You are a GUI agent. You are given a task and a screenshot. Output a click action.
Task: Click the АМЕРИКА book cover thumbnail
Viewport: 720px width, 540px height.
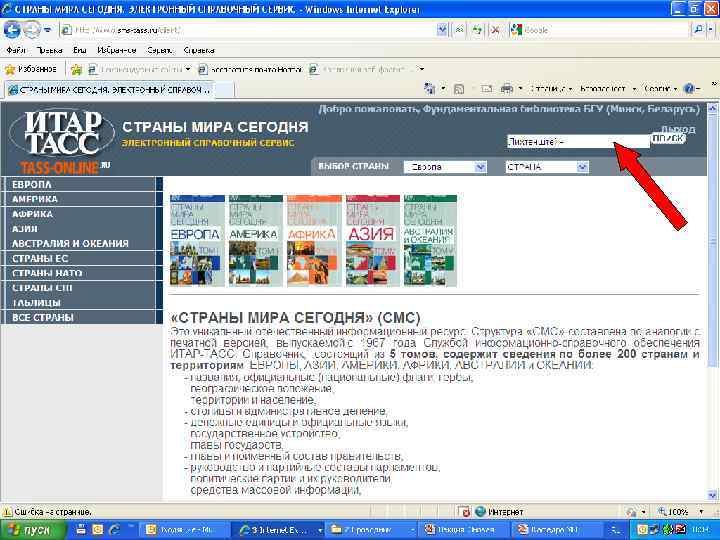click(255, 241)
